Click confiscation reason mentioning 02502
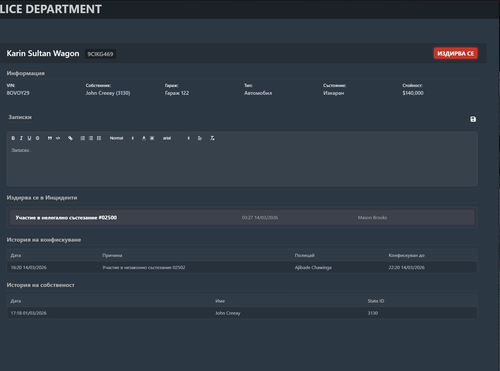 point(144,267)
